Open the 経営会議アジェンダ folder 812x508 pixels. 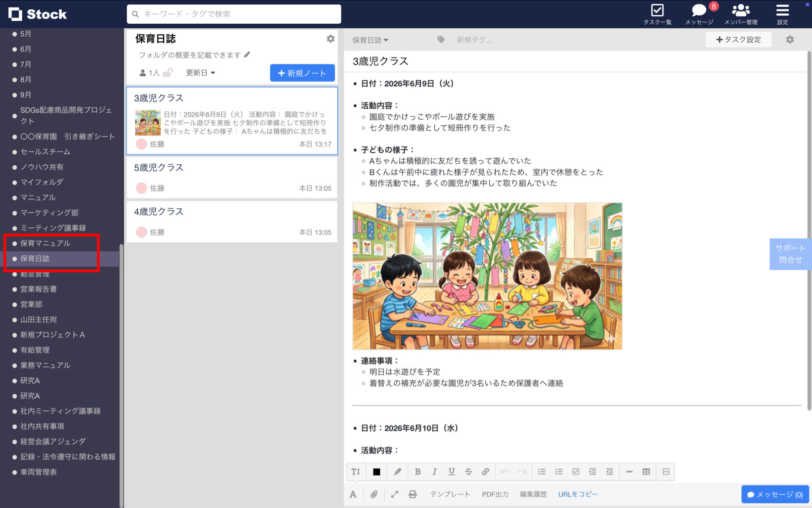53,441
